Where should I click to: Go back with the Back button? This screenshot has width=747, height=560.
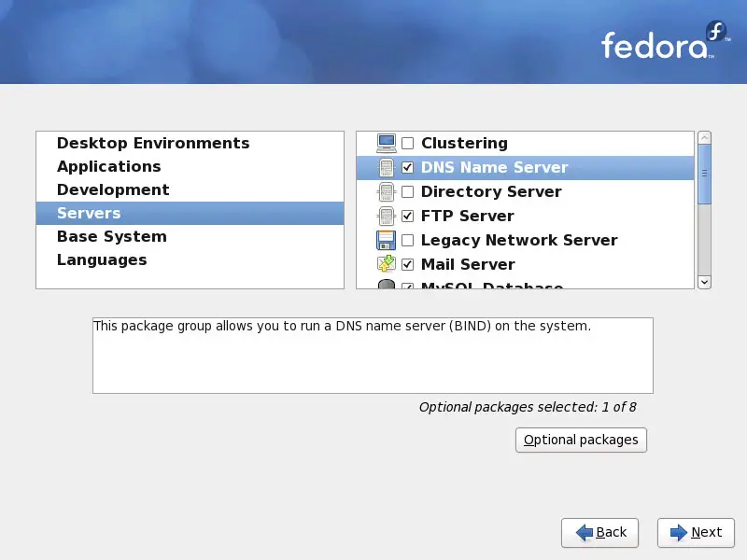(599, 532)
